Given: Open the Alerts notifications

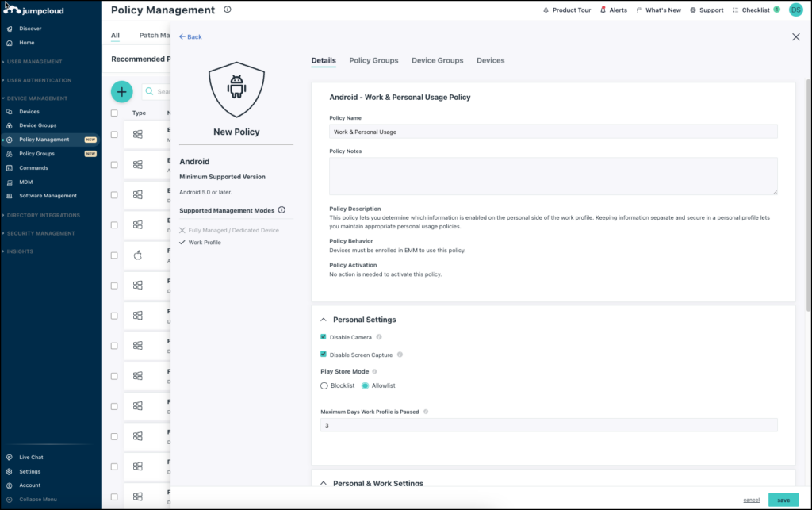Looking at the screenshot, I should pos(615,10).
